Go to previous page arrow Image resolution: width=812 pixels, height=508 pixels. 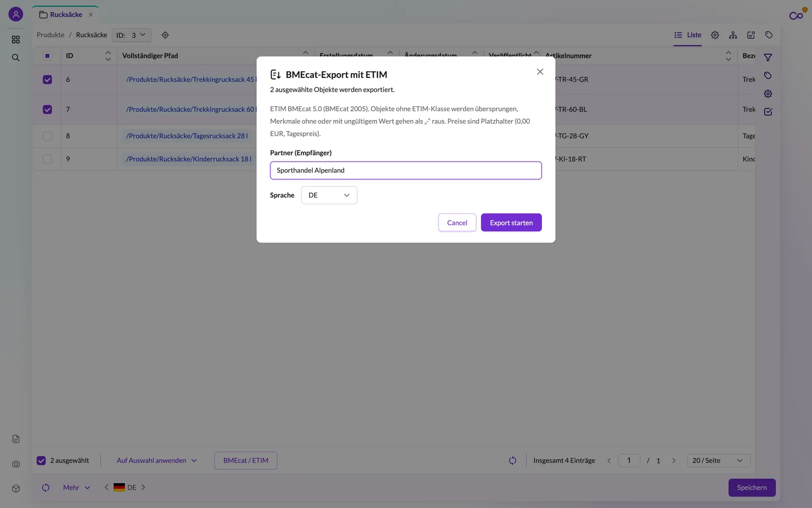609,461
